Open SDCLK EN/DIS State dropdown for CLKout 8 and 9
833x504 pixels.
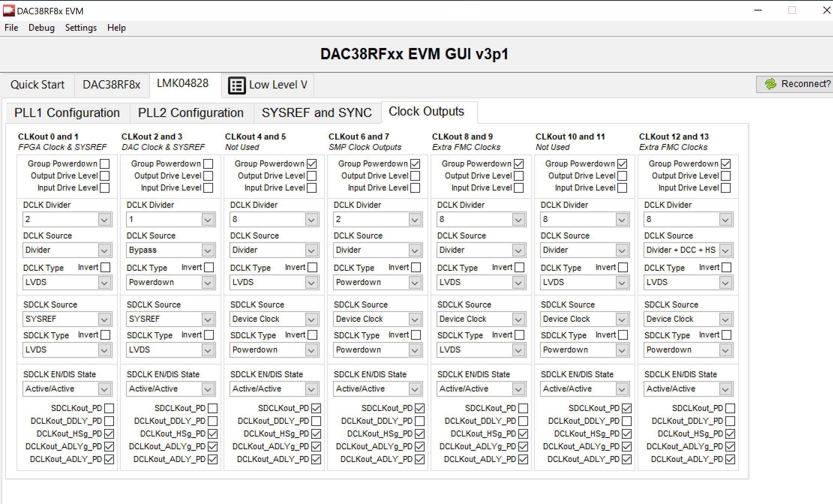(x=518, y=389)
